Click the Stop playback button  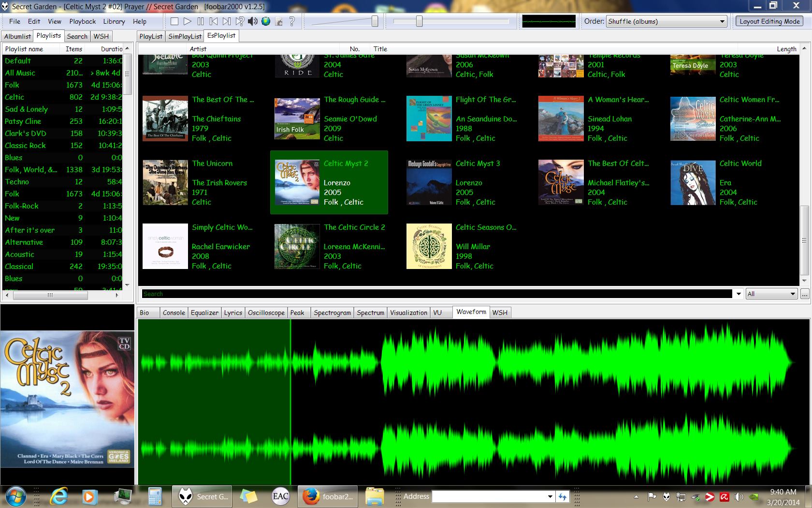click(174, 21)
